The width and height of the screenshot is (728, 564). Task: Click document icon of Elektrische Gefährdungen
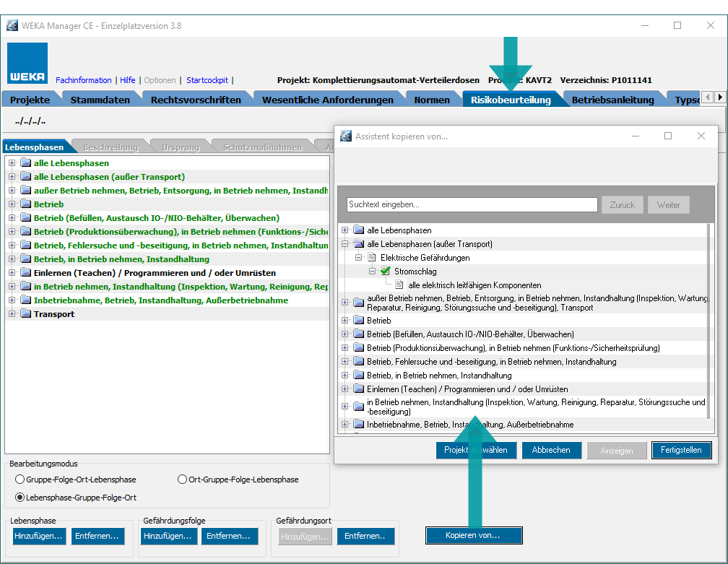(372, 258)
